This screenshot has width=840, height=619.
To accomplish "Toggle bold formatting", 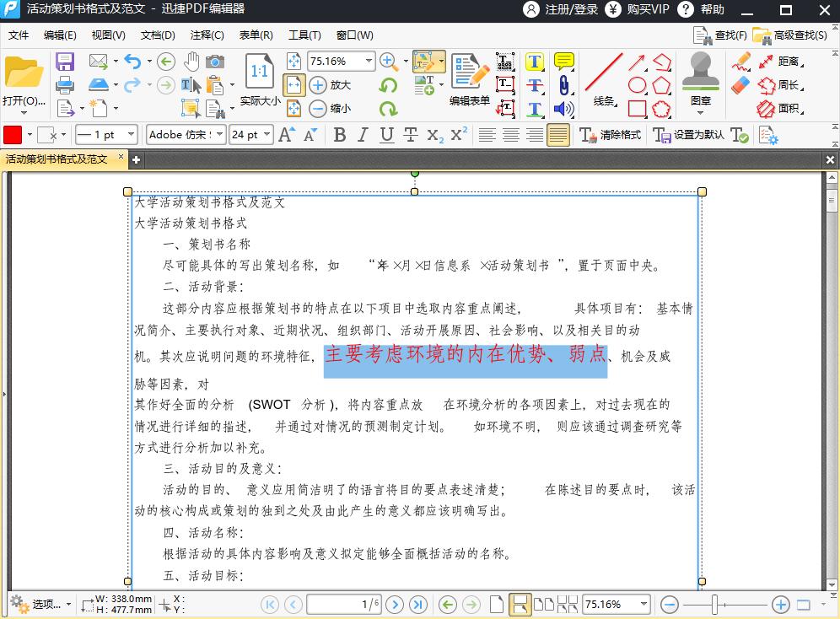I will coord(340,135).
